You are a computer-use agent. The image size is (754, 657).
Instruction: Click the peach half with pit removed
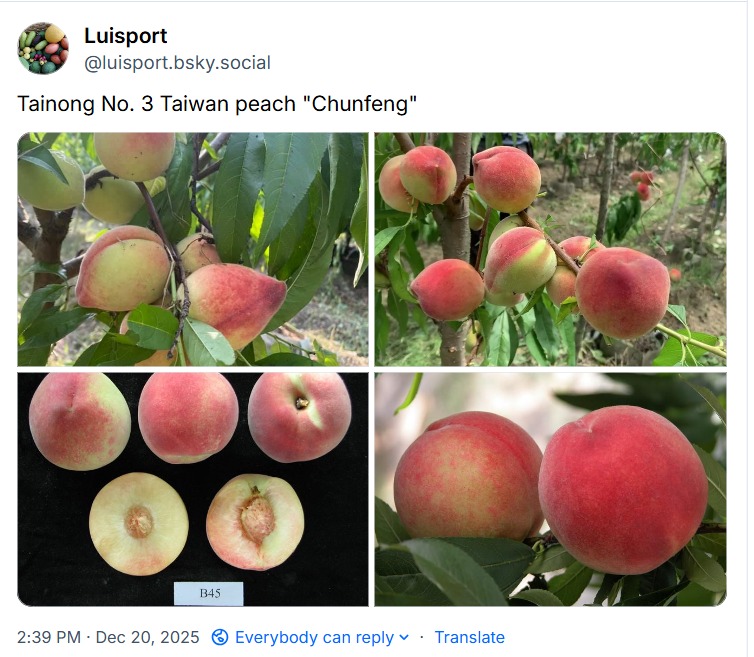tap(139, 524)
